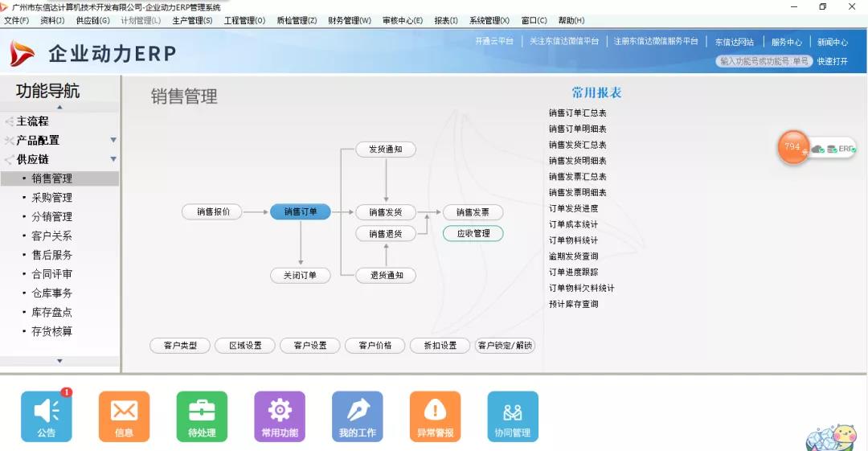Open 客户锁定/解锁 button
The height and width of the screenshot is (451, 868).
tap(505, 345)
